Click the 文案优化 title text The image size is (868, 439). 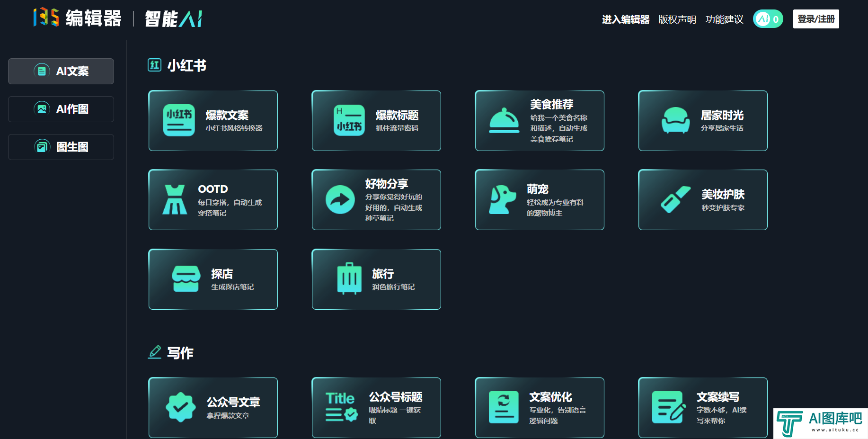550,397
